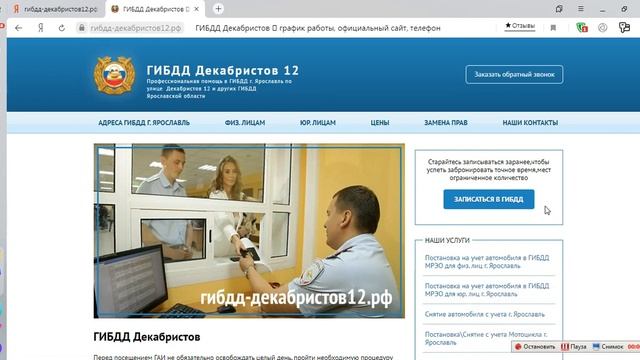This screenshot has height=360, width=640.
Task: Click the ГИБДД Декабристов 12 site title
Action: coord(223,71)
